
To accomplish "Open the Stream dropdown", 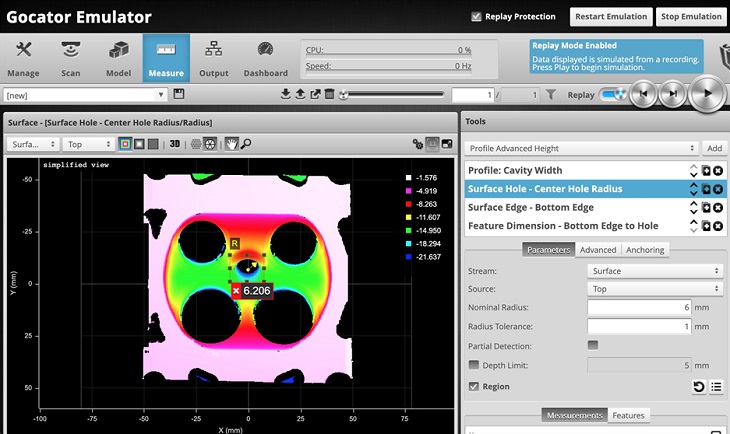I will pos(655,271).
